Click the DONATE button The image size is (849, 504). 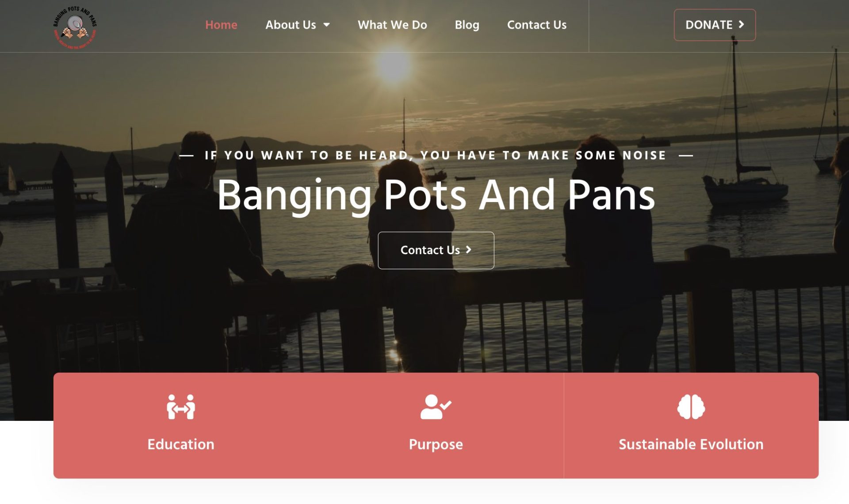tap(715, 25)
